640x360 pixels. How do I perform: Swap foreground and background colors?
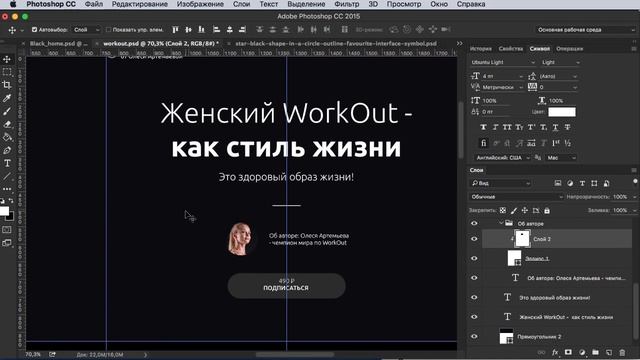pos(11,201)
